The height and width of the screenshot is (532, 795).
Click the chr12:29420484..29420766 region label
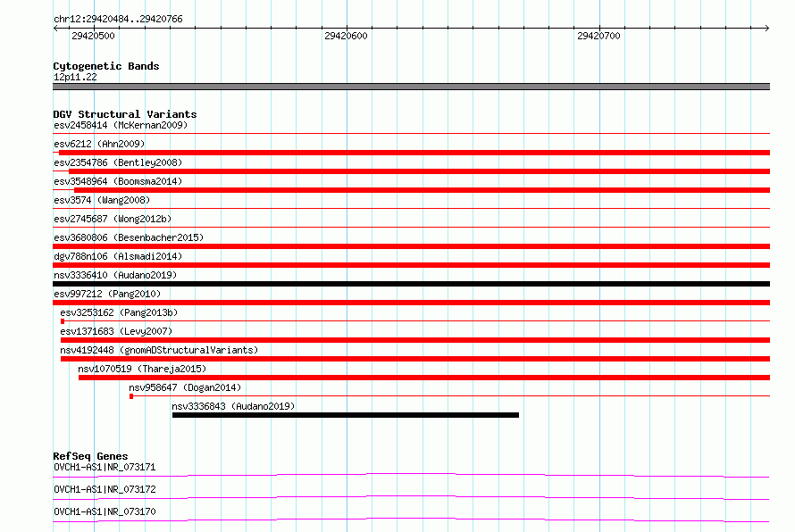click(x=118, y=19)
